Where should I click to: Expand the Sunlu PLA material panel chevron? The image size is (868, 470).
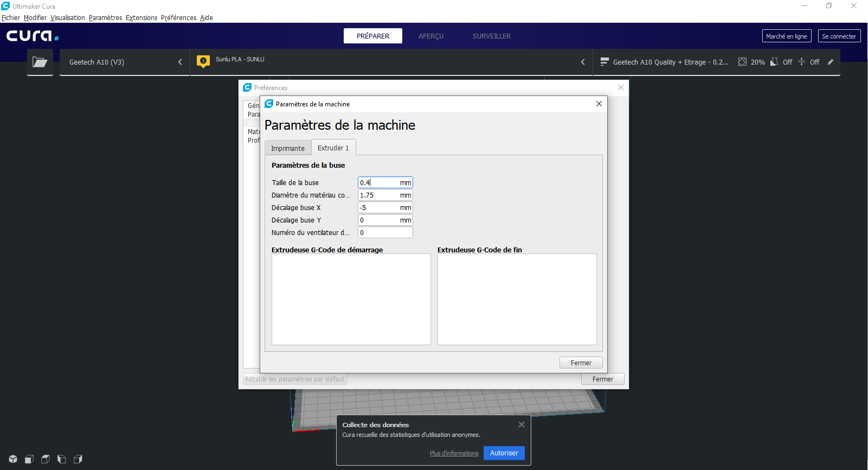click(x=583, y=62)
